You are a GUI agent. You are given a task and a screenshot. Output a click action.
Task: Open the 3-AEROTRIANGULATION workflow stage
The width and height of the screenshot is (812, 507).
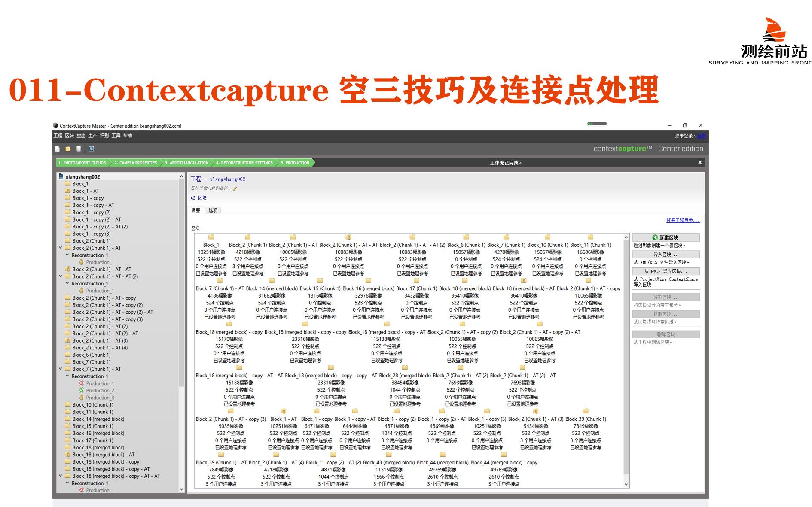[x=186, y=163]
